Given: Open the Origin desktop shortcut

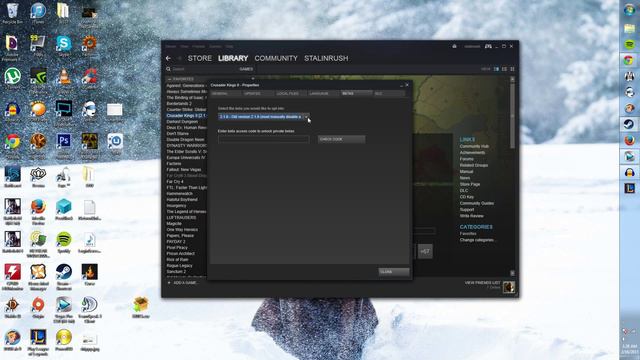Looking at the screenshot, I should (x=38, y=304).
